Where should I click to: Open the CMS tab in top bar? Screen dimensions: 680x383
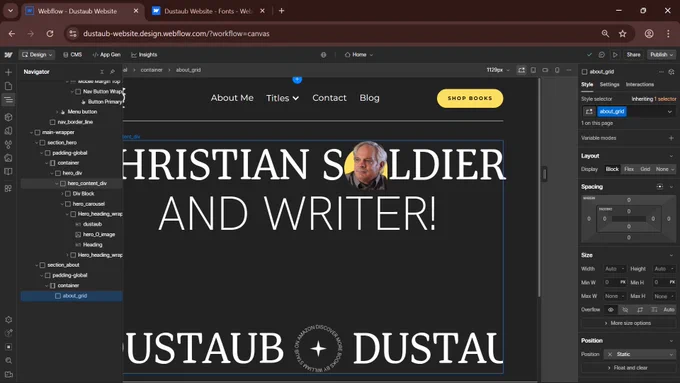click(x=72, y=55)
